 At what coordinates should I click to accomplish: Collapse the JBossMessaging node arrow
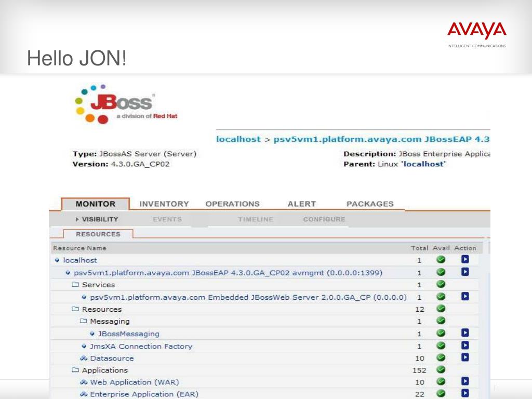click(92, 334)
